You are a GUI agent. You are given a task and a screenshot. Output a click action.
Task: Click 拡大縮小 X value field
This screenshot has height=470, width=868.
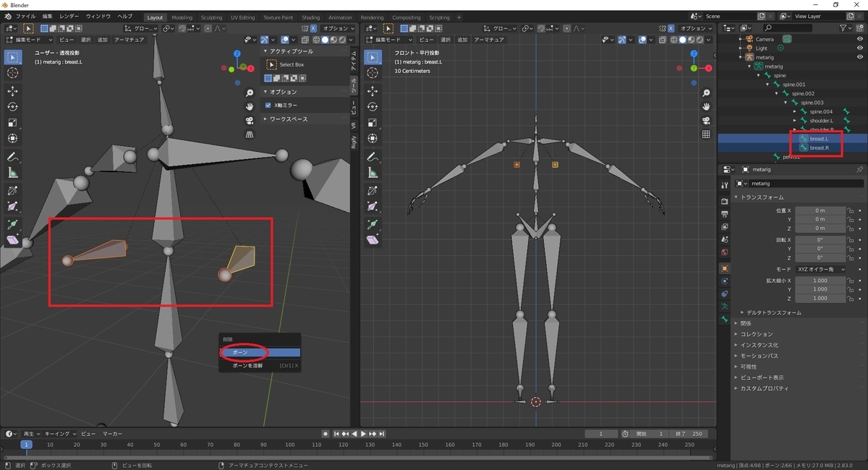click(x=820, y=281)
